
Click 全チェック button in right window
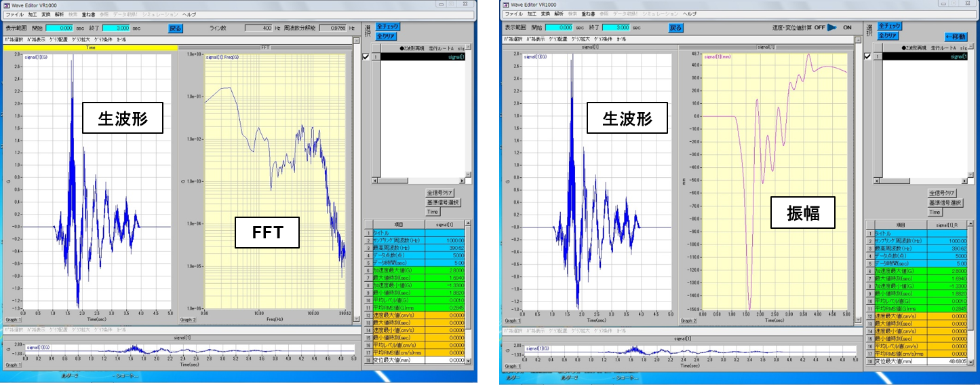[x=889, y=26]
